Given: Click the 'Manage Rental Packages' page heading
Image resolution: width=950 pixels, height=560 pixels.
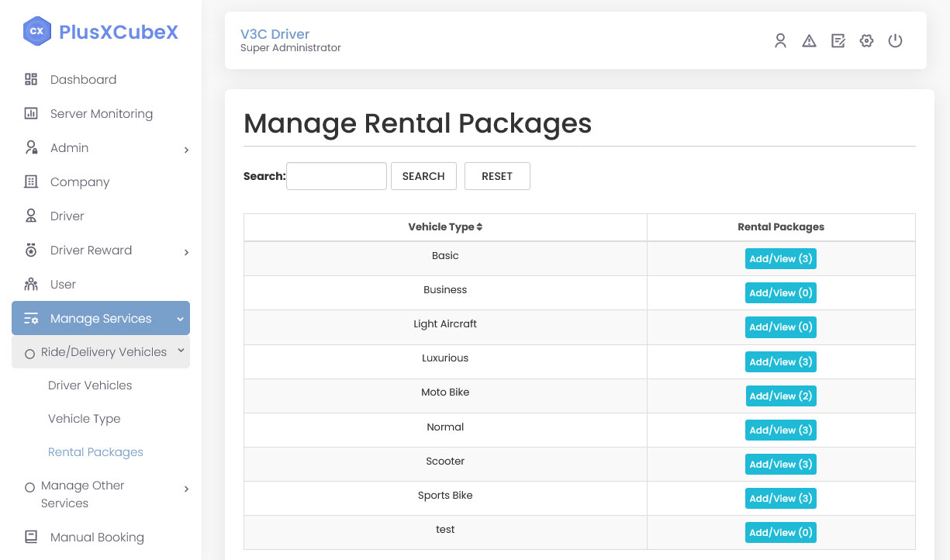Looking at the screenshot, I should point(417,123).
